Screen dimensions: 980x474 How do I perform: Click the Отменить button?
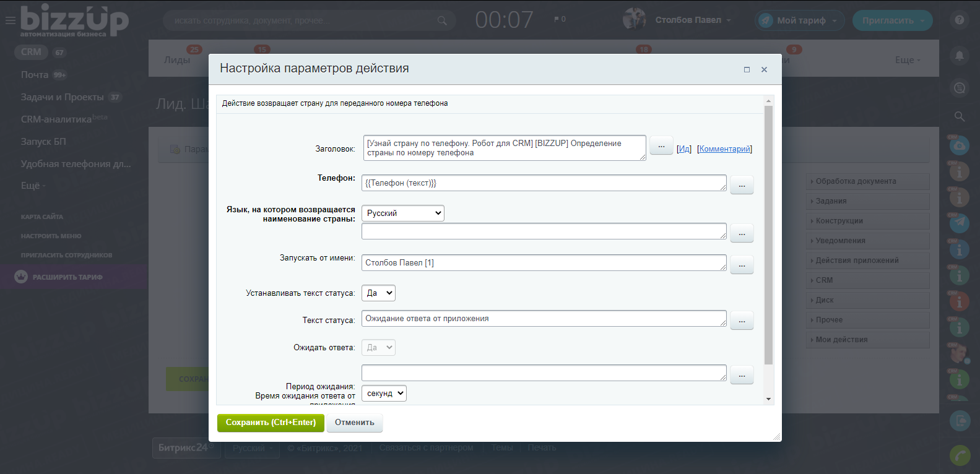tap(354, 423)
